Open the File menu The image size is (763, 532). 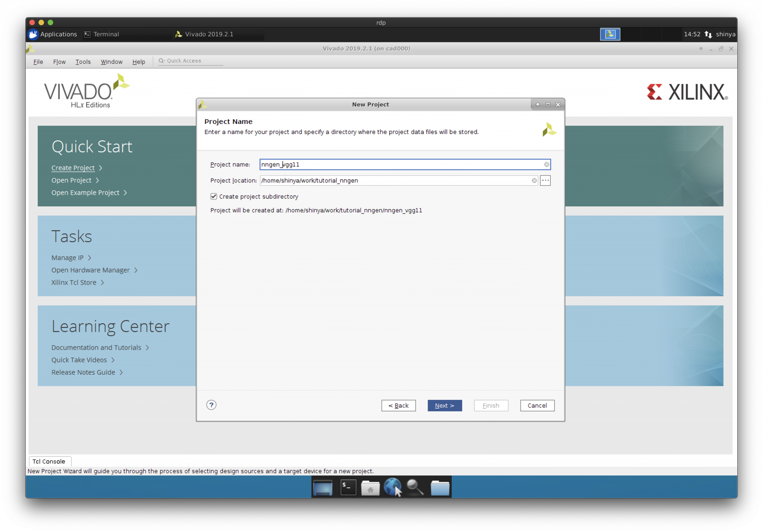click(x=38, y=62)
